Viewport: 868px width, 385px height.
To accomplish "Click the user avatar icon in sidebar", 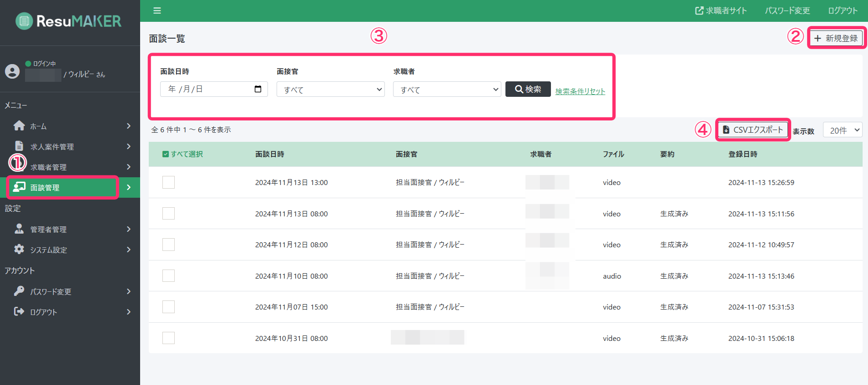I will 12,71.
